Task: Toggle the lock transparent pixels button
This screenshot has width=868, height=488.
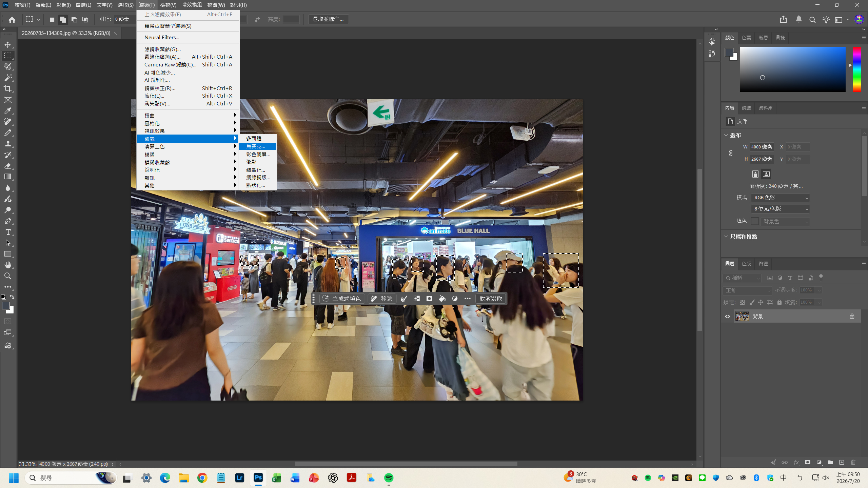Action: (x=742, y=302)
